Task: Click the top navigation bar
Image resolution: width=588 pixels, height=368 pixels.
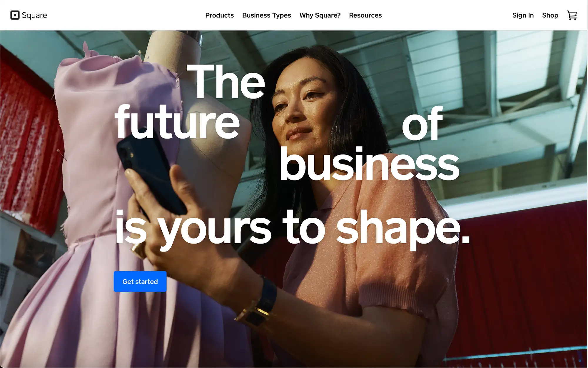Action: pos(294,15)
